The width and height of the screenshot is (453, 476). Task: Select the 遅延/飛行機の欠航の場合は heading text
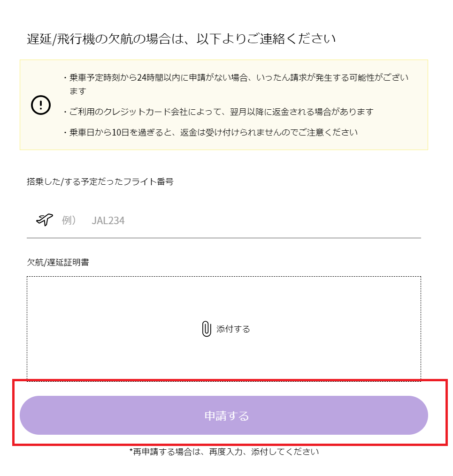181,39
